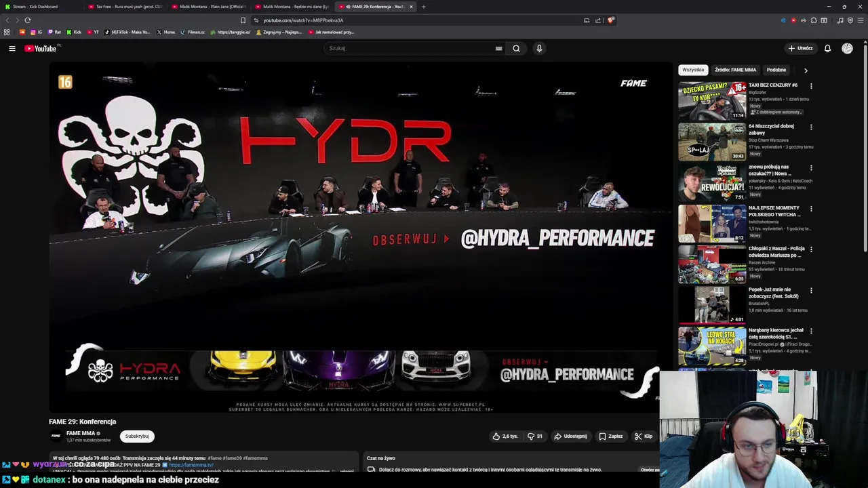
Task: Open options for NAJLEPSZE MOMENTY POLSKIEGO TWITCHA
Action: (811, 208)
